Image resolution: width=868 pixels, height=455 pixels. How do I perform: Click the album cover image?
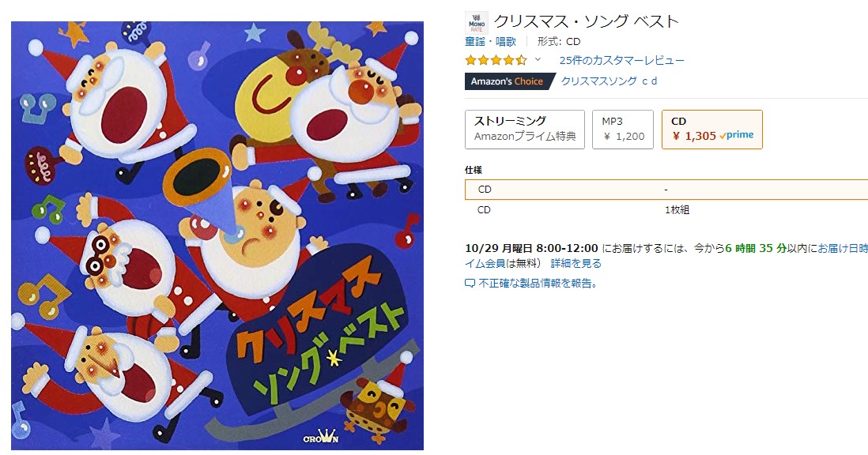point(217,235)
